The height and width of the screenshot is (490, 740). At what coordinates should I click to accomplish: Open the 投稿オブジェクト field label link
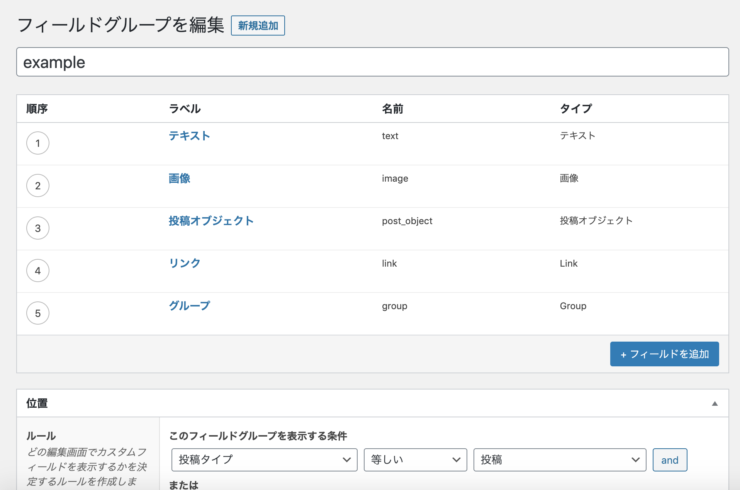click(211, 221)
